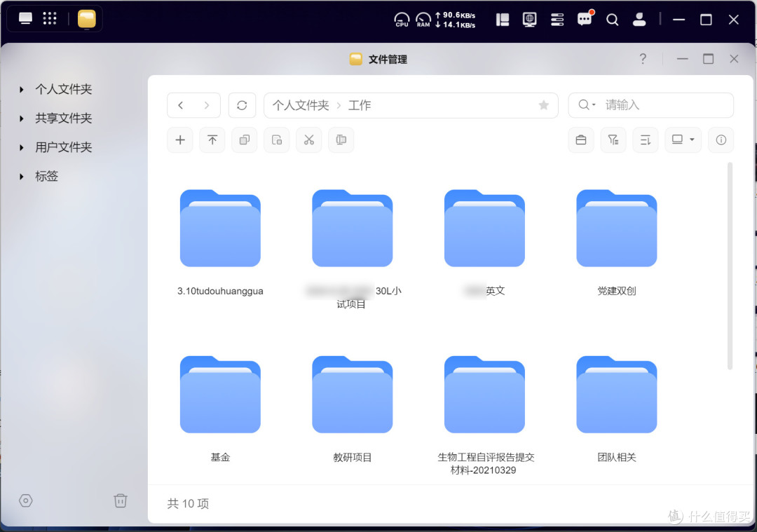
Task: Select 用户文件夹 in sidebar
Action: (63, 147)
